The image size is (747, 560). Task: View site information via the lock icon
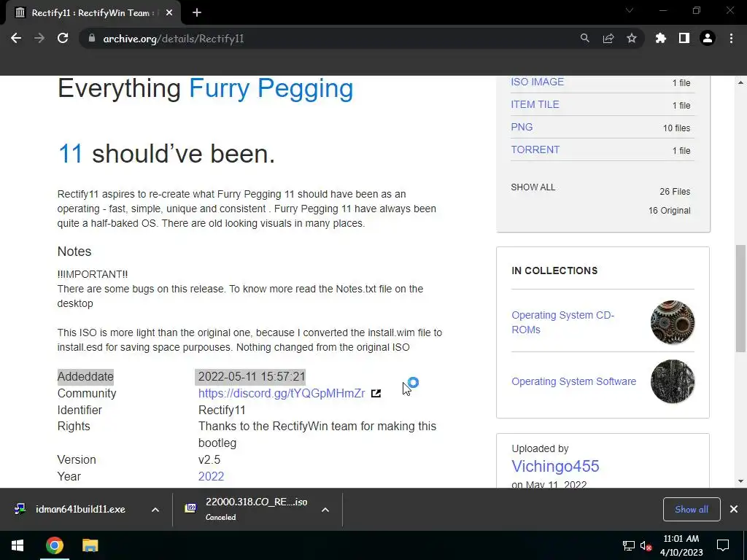click(x=92, y=38)
